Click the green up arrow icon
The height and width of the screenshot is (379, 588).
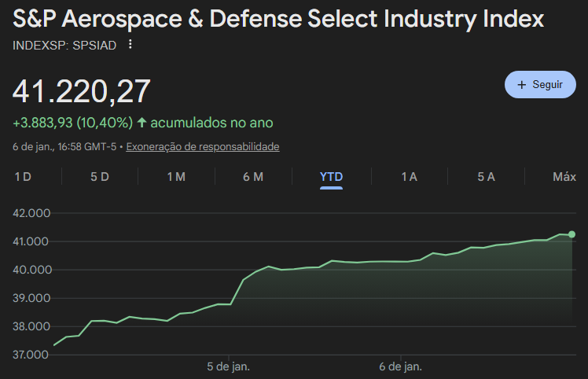[141, 123]
